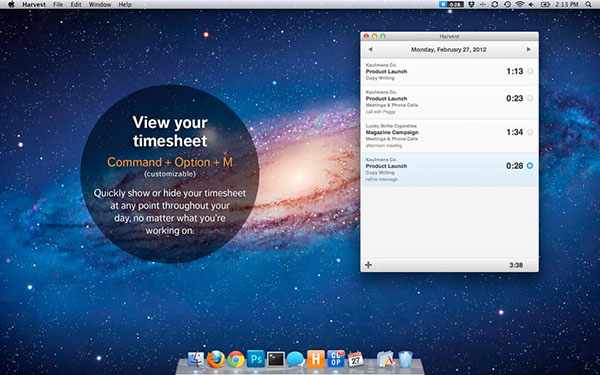Image resolution: width=600 pixels, height=375 pixels.
Task: Open the Wi-Fi status menu
Action: tap(519, 5)
